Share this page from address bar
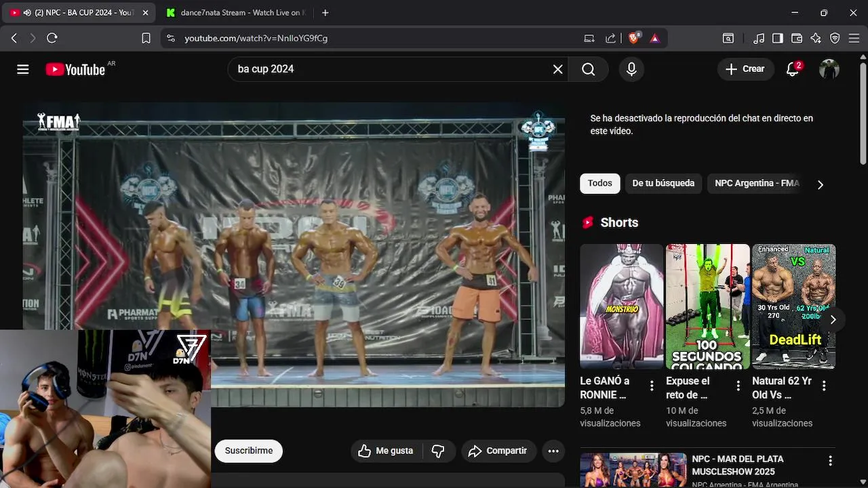This screenshot has height=488, width=868. pos(610,39)
